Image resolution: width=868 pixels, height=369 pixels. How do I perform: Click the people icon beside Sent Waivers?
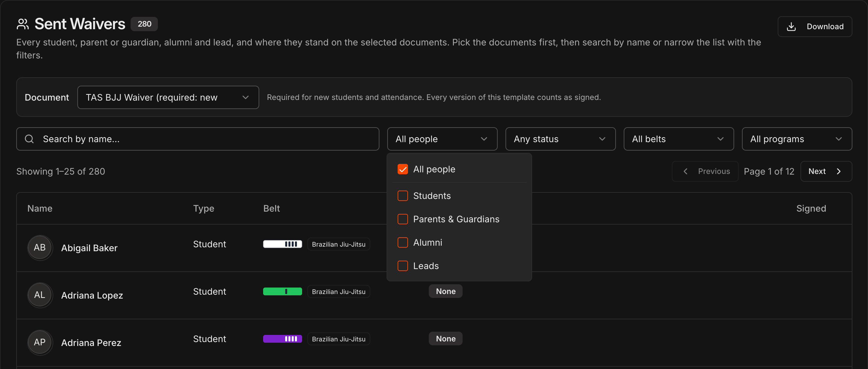(22, 24)
